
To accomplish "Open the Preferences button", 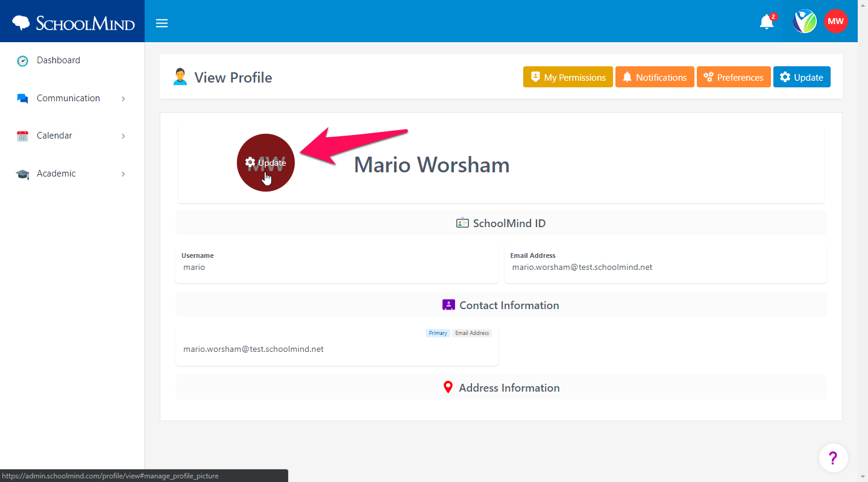I will pyautogui.click(x=734, y=77).
